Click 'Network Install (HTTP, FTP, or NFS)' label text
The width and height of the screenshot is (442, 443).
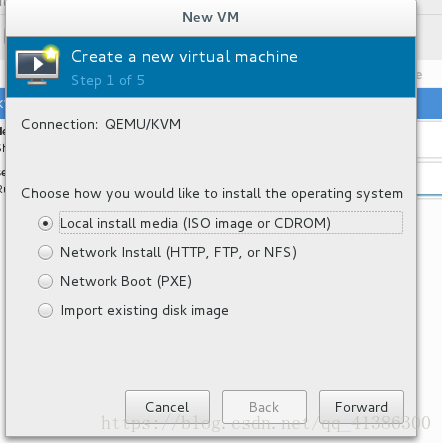tap(178, 252)
